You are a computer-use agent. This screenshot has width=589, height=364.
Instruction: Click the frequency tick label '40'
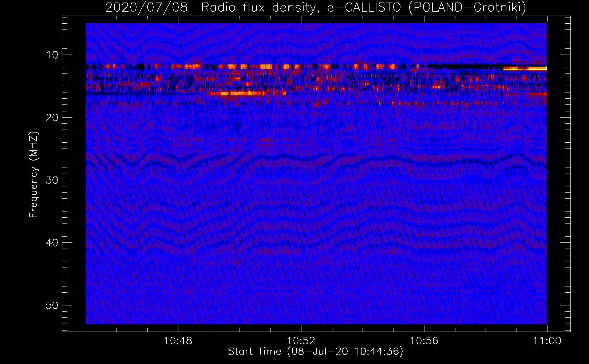point(52,243)
